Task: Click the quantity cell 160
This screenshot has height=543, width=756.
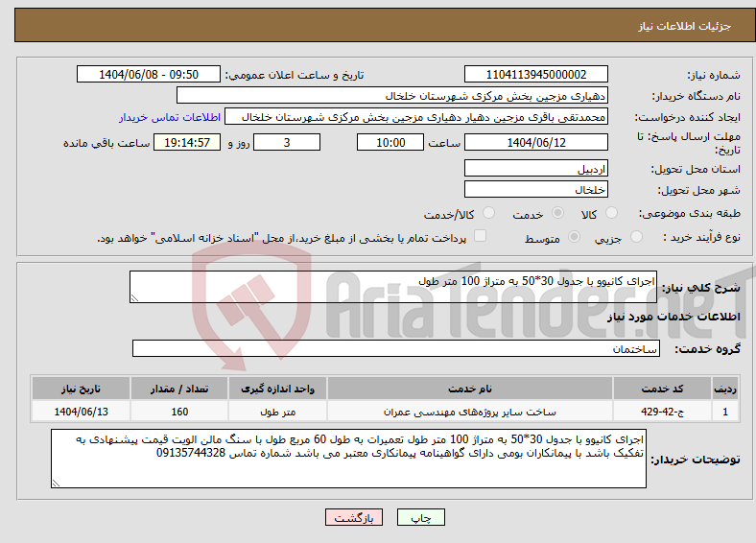Action: coord(179,412)
